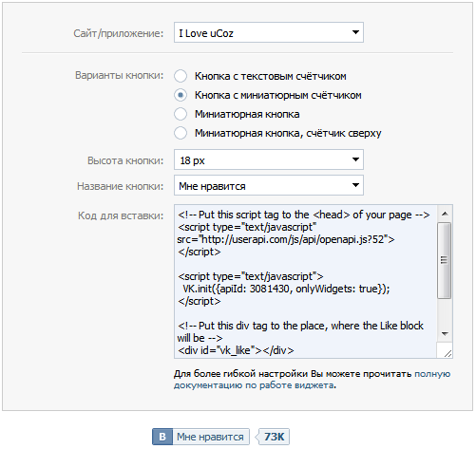Click the scrollbar down arrow in code box
Screen dimensions: 476x449
pyautogui.click(x=445, y=334)
